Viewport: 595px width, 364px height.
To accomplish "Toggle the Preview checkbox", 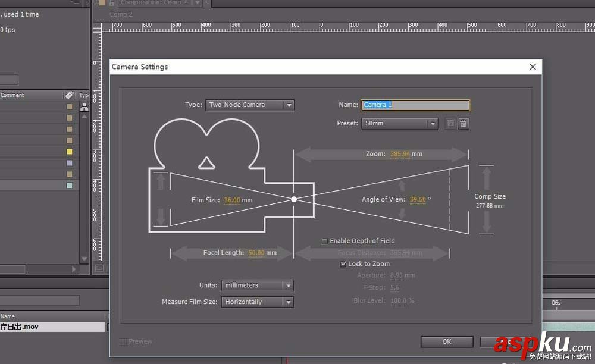I will 123,341.
